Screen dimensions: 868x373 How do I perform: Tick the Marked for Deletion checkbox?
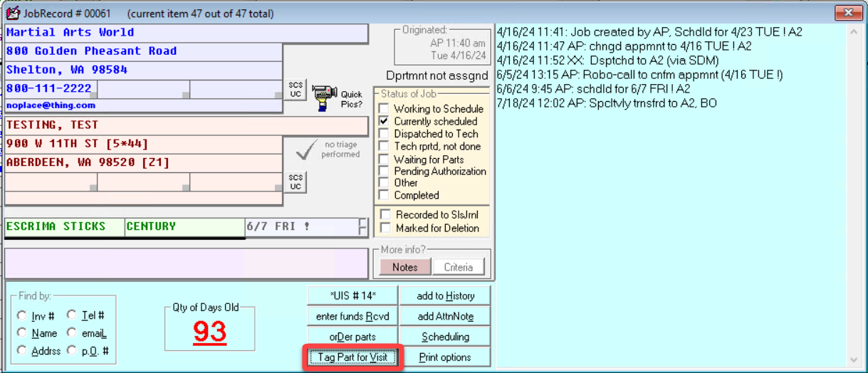pyautogui.click(x=385, y=228)
